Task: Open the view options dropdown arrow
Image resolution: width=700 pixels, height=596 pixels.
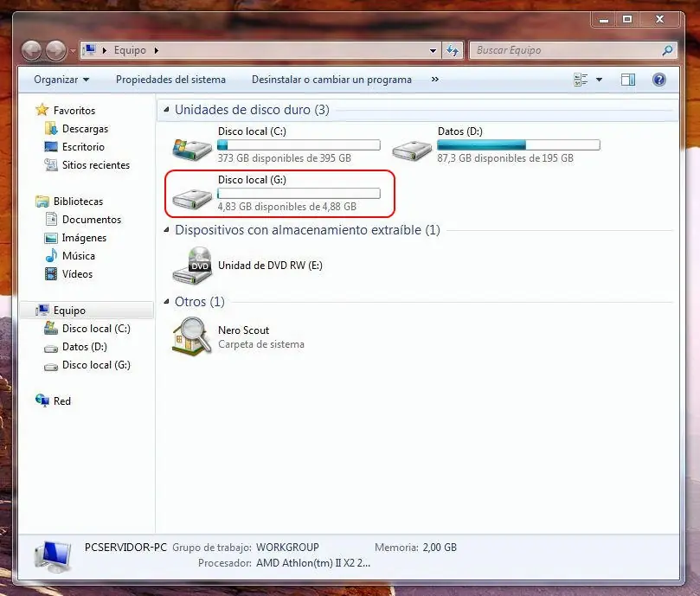Action: 599,80
